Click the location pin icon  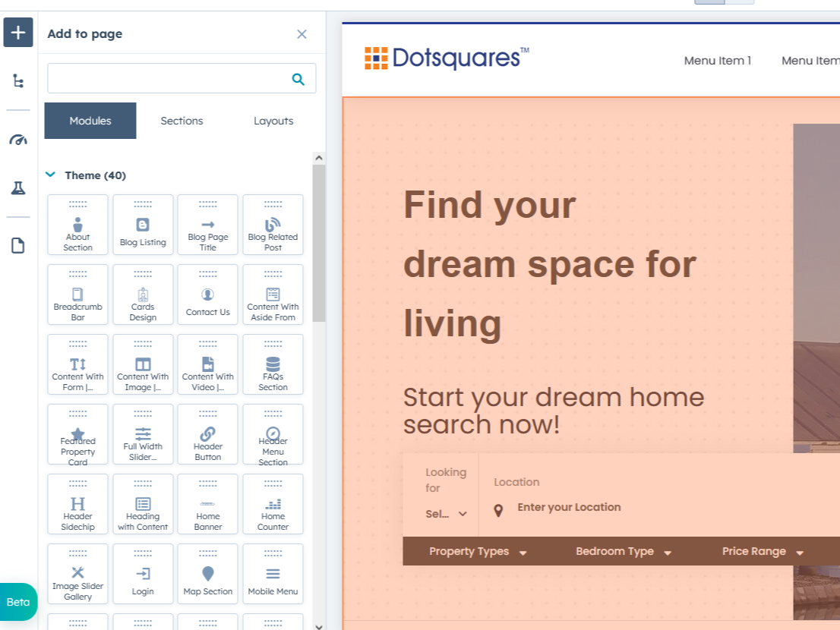(498, 511)
